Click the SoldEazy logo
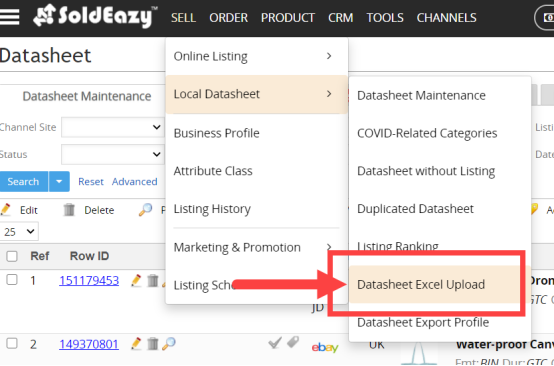The width and height of the screenshot is (554, 366). [x=95, y=16]
